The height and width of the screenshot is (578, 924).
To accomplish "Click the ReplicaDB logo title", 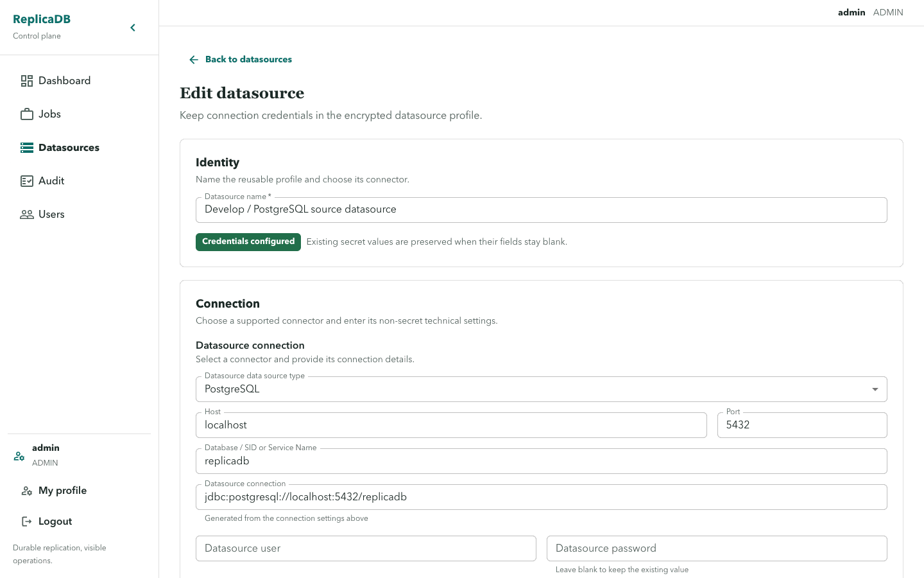I will pos(42,19).
